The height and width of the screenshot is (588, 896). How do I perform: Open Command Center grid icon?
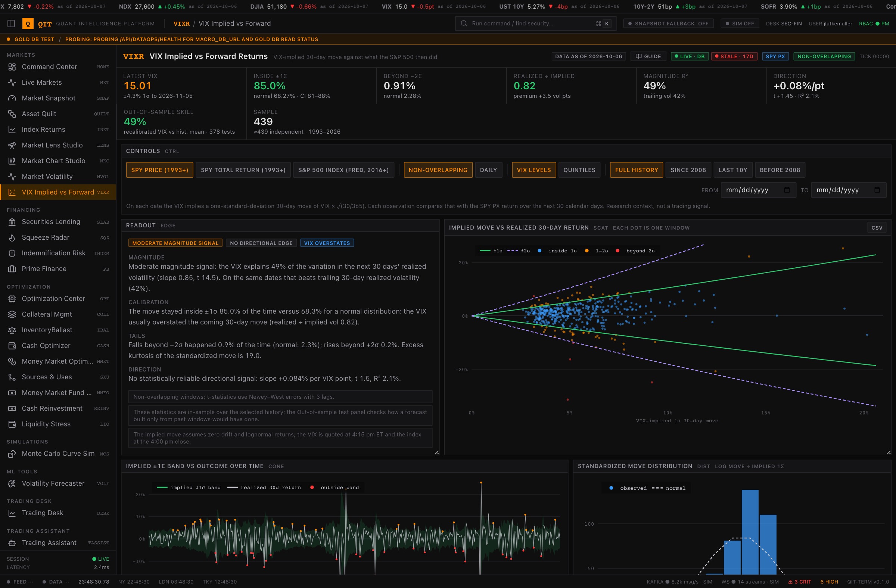[12, 67]
